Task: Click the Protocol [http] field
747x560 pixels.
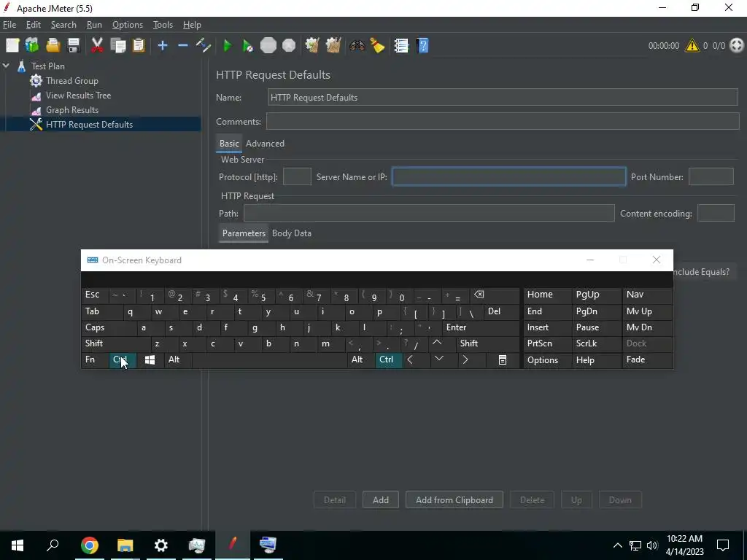Action: click(297, 176)
